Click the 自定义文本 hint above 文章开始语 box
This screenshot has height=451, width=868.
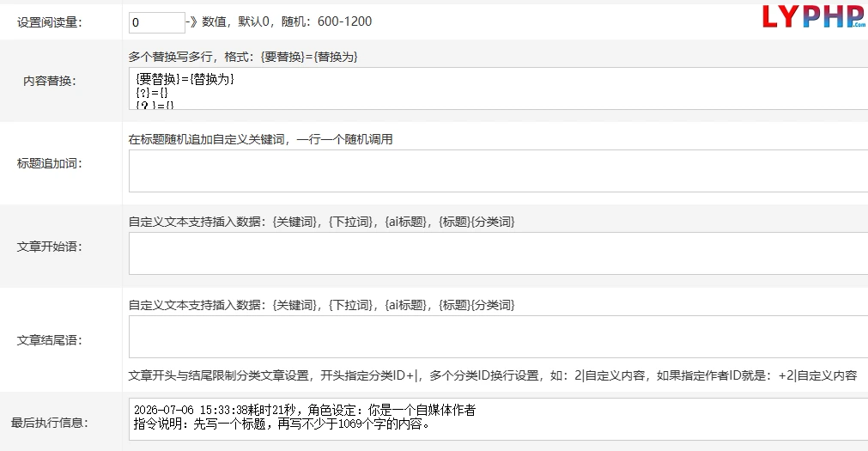322,222
